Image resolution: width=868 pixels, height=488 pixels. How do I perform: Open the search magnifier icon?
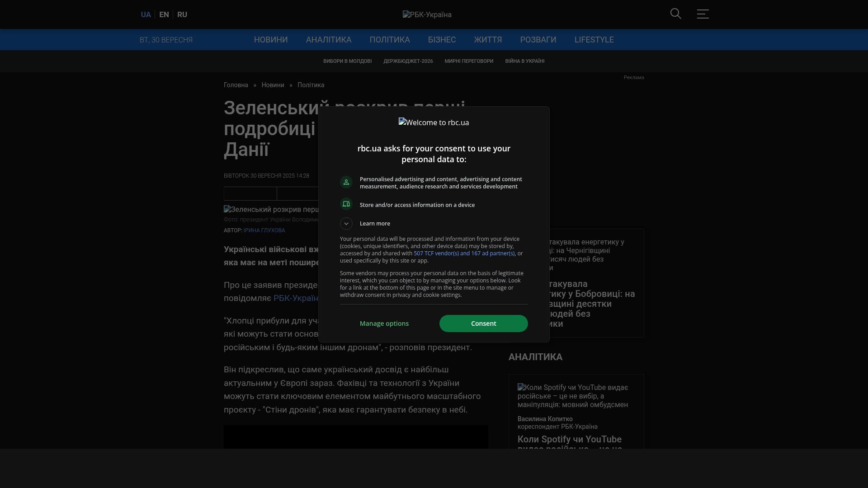675,14
